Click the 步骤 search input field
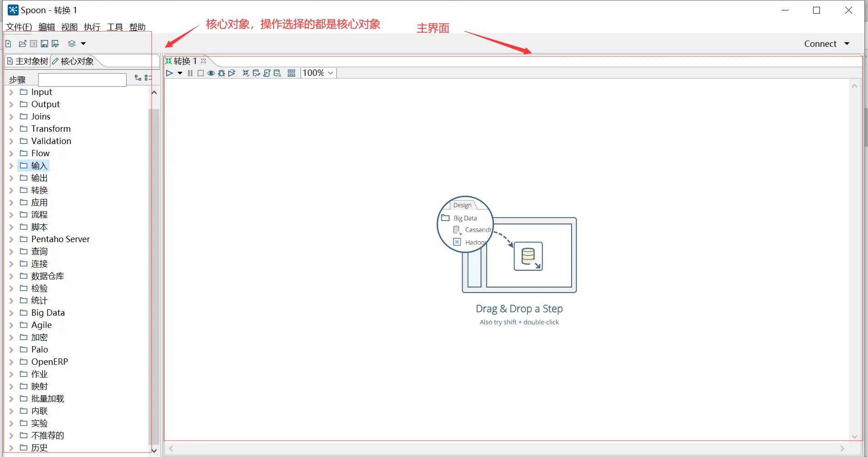 (82, 79)
